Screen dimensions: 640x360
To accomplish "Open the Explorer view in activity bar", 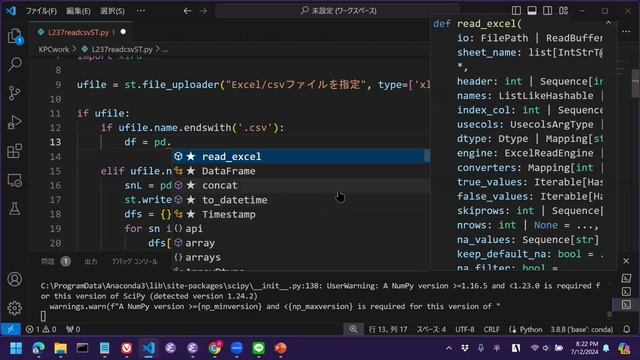I will (x=15, y=36).
